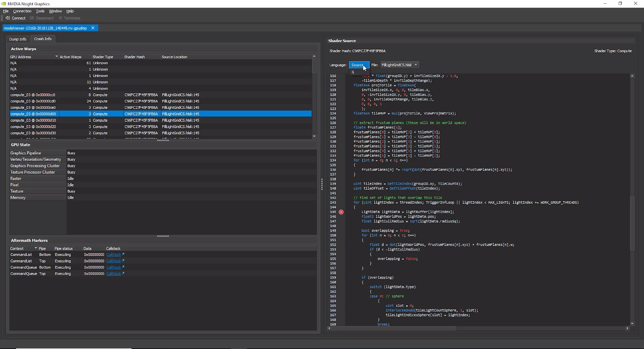Switch to the Dump Info tab
Image resolution: width=644 pixels, height=349 pixels.
click(18, 39)
